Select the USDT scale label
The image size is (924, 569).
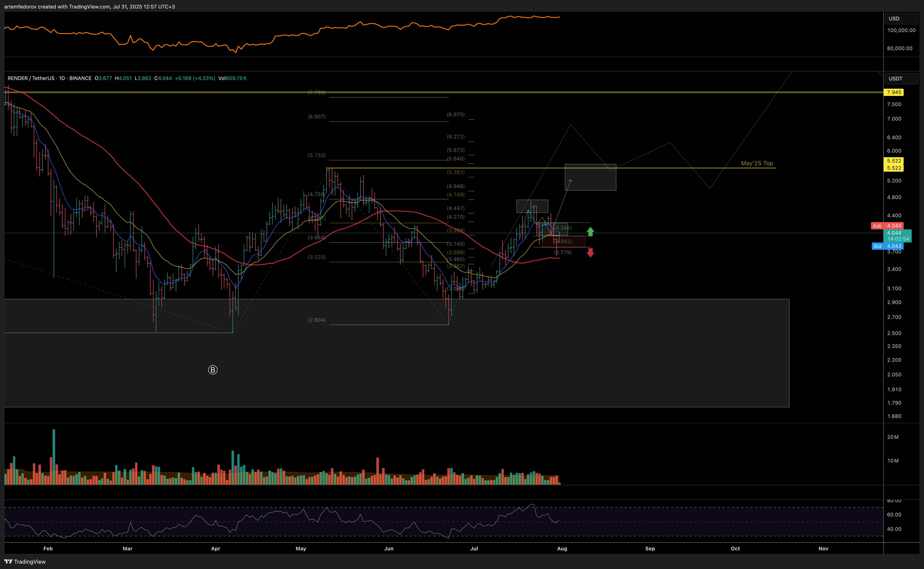click(902, 79)
